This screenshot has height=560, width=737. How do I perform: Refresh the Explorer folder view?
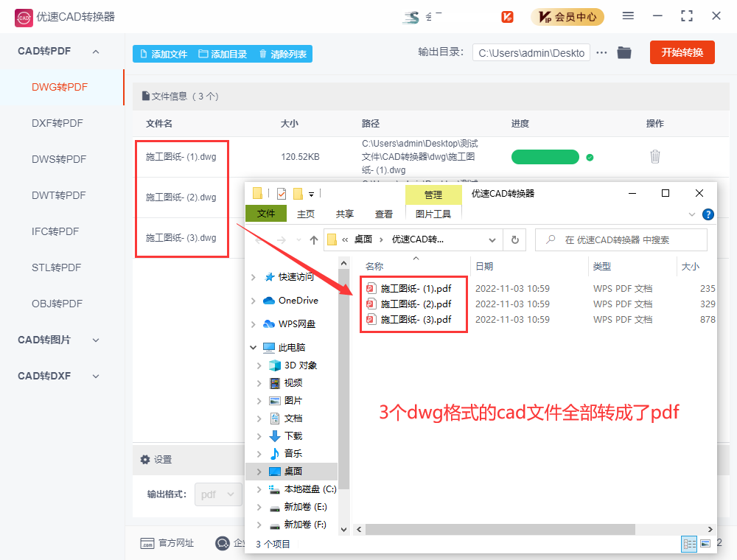[x=515, y=240]
